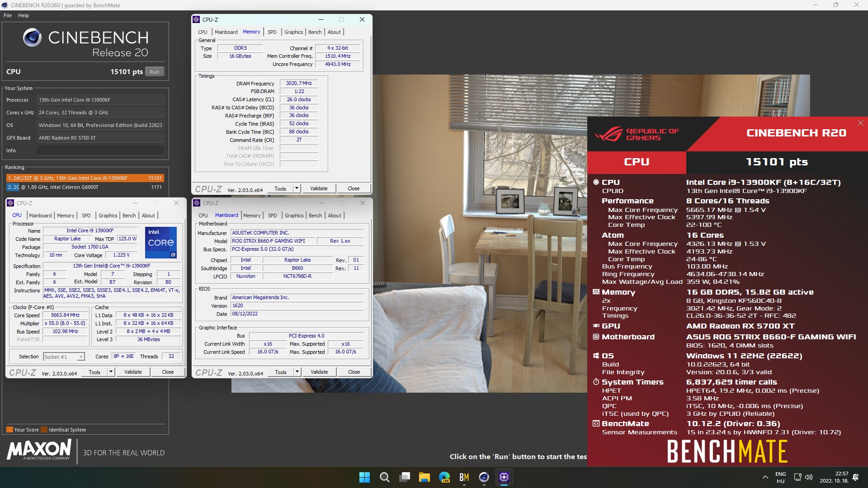Screen dimensions: 868x488
Task: Click ROG Republic of Gamers logo
Action: (x=637, y=134)
